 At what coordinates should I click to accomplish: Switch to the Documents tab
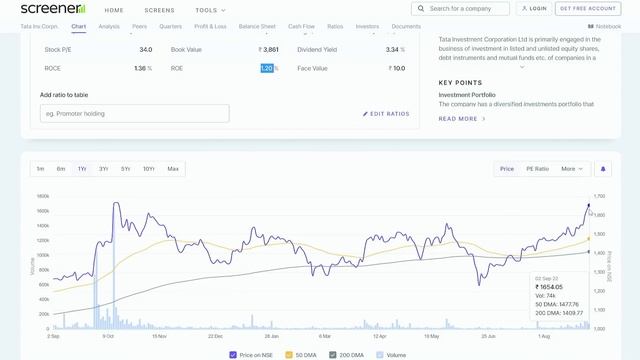coord(406,27)
